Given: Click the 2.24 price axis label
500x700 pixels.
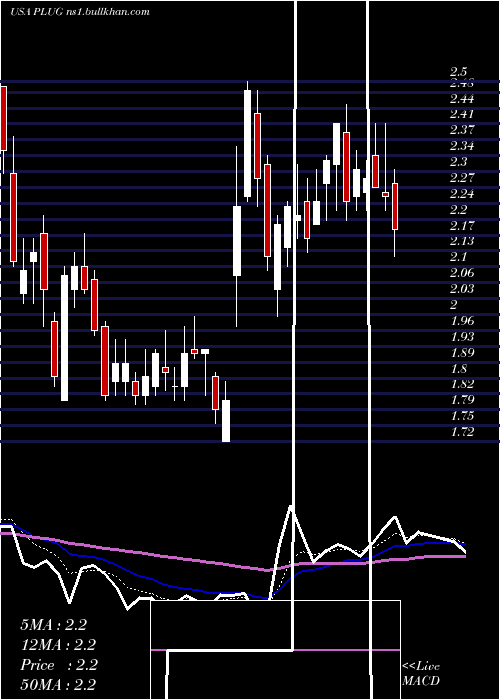Looking at the screenshot, I should point(462,194).
